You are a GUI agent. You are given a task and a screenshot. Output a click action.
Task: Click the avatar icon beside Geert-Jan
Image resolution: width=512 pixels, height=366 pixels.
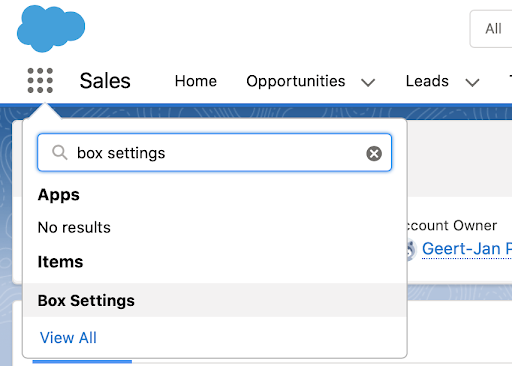point(412,249)
